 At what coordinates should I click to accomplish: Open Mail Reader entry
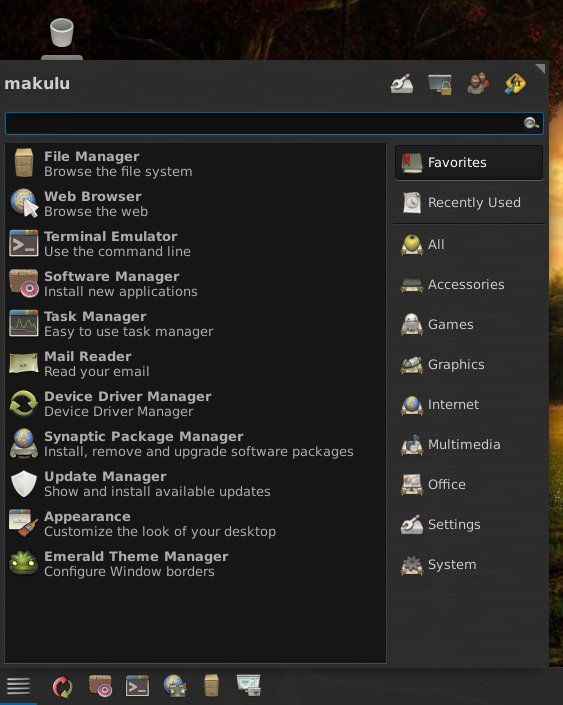[196, 364]
